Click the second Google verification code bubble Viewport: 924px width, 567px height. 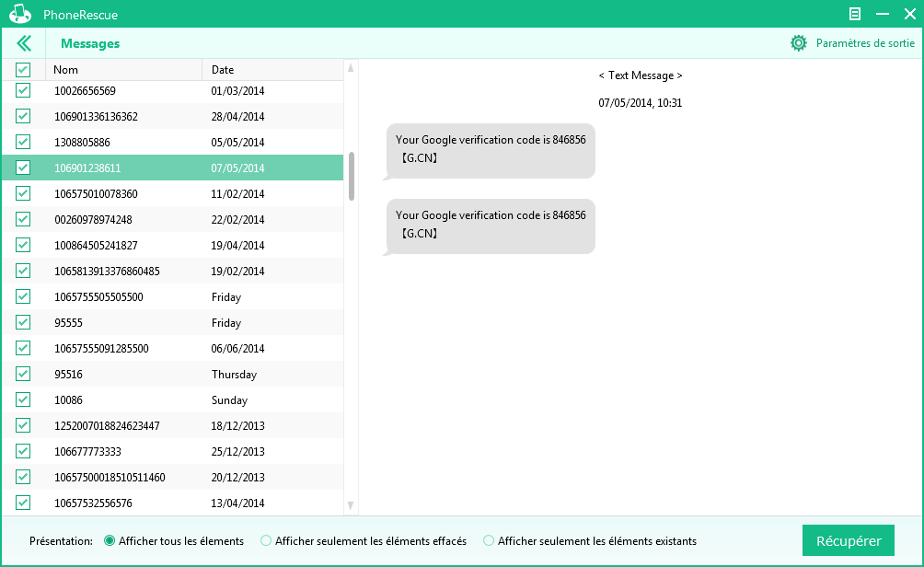click(491, 226)
